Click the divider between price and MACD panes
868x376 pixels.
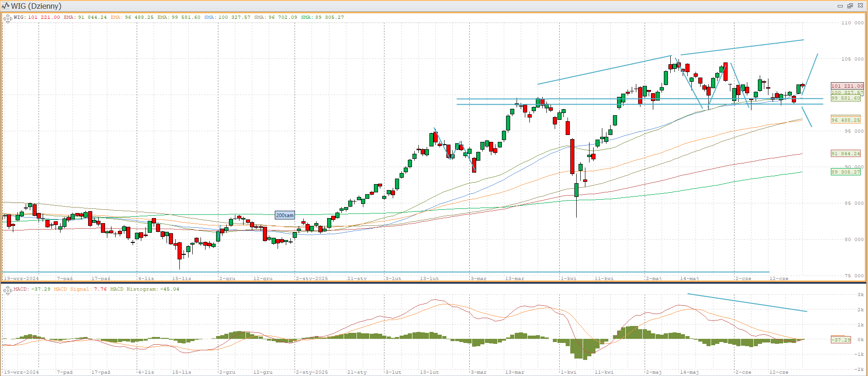pyautogui.click(x=434, y=283)
